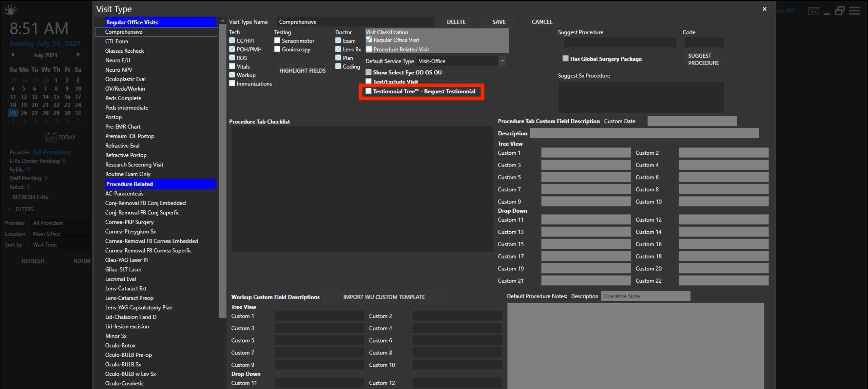Click the eye logo icon at top-left
The height and width of the screenshot is (389, 868).
coord(11,10)
